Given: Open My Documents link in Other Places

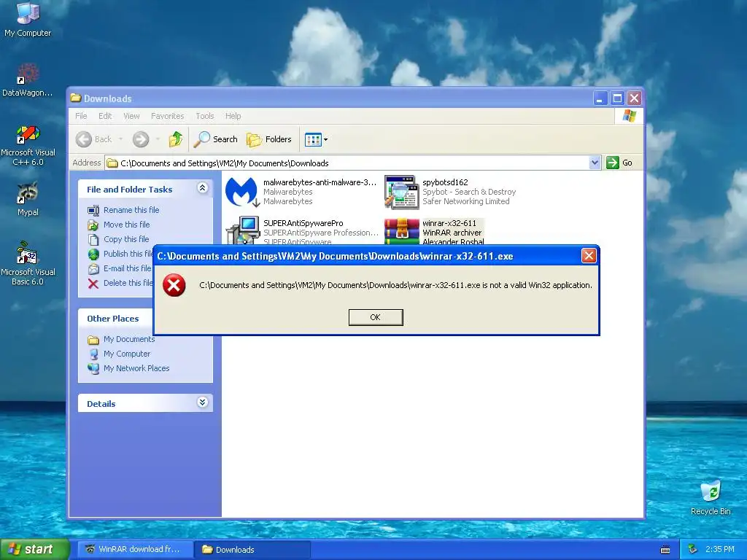Looking at the screenshot, I should click(129, 340).
